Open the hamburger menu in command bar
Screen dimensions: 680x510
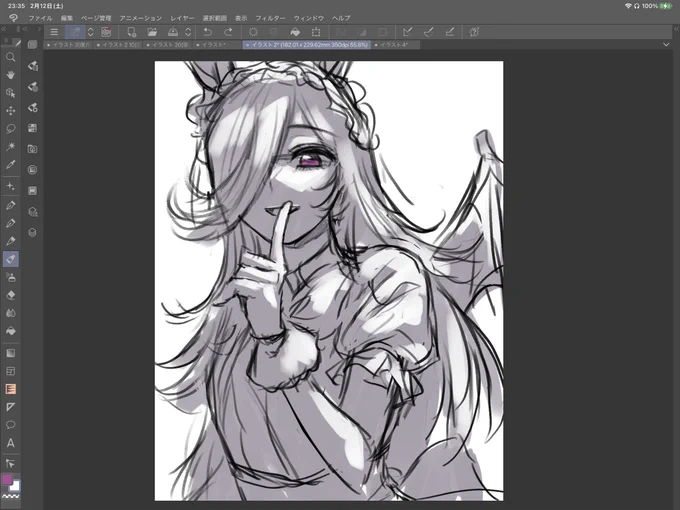pos(54,32)
